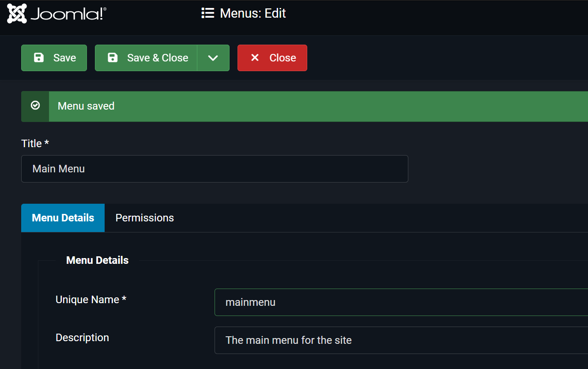Click the list icon beside Menus: Edit
Viewport: 588px width, 369px height.
[x=207, y=13]
